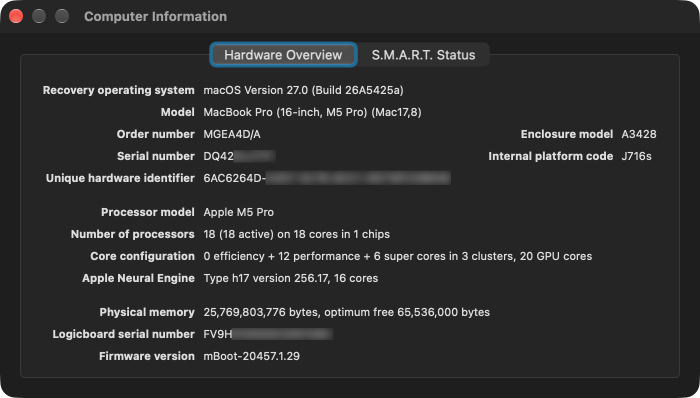This screenshot has height=398, width=700.
Task: Click the Core configuration label
Action: click(x=142, y=256)
